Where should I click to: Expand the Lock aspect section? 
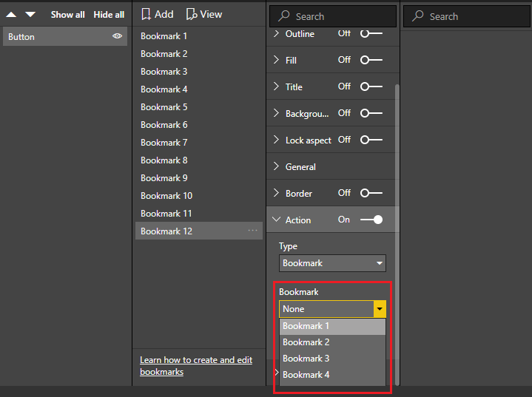[276, 140]
